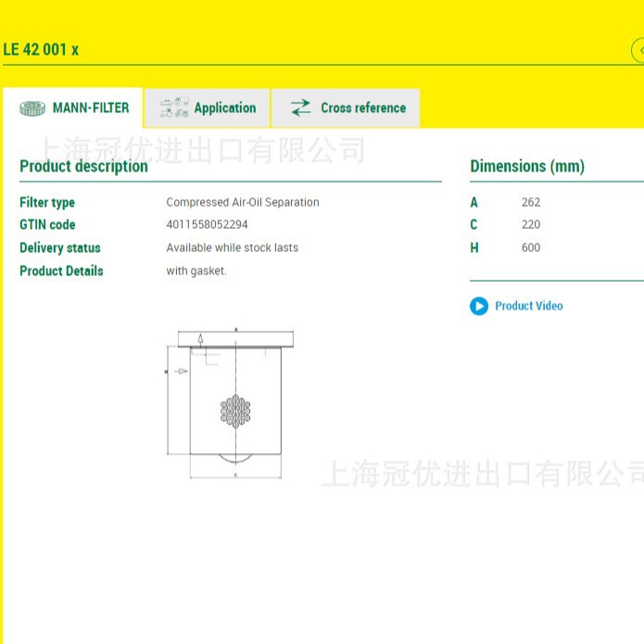The height and width of the screenshot is (644, 644).
Task: Click dimension C value 220
Action: click(x=531, y=224)
